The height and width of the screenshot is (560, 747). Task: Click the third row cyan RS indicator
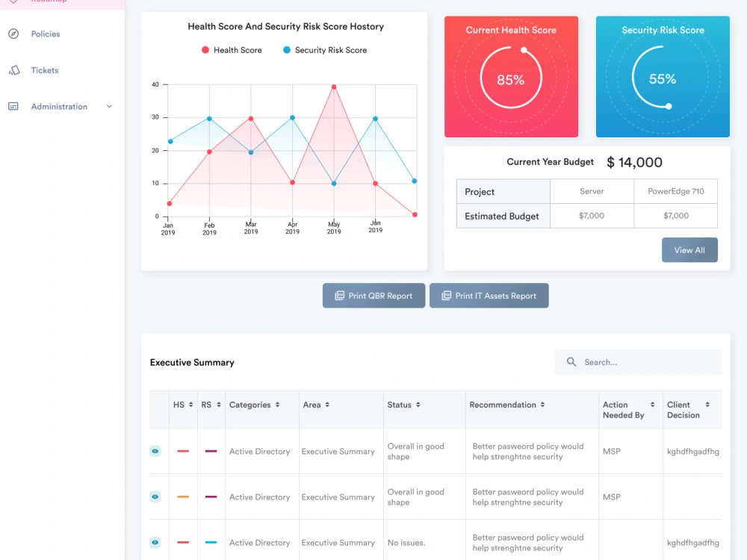pyautogui.click(x=211, y=542)
